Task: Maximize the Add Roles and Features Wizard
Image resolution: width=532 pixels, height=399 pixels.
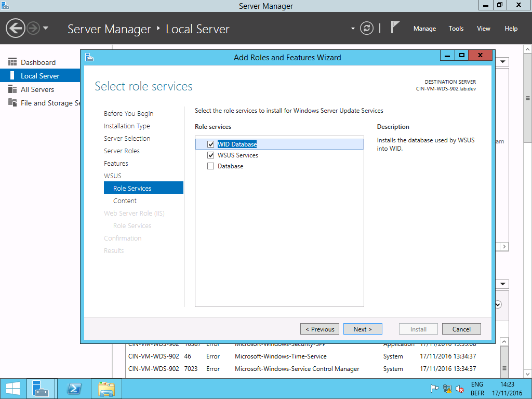Action: click(x=461, y=55)
